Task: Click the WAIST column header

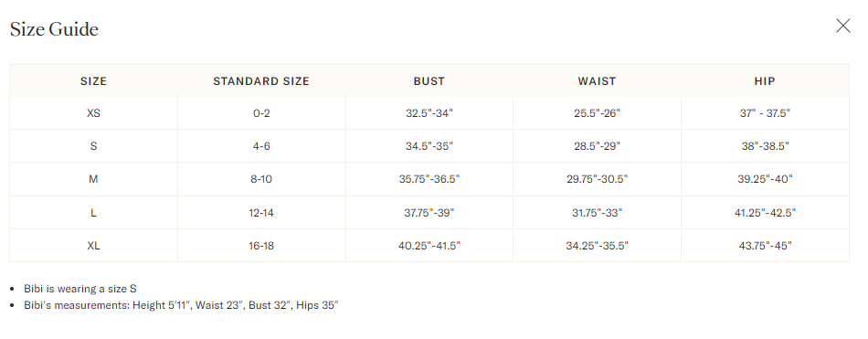Action: click(x=597, y=81)
